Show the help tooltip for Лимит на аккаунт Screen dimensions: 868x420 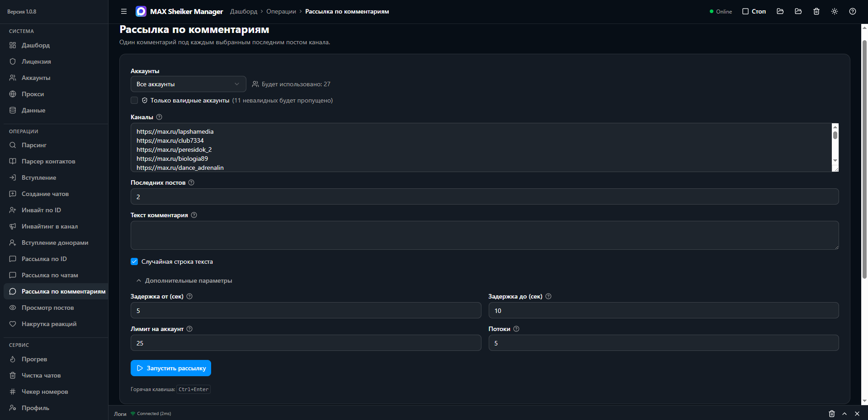point(189,329)
